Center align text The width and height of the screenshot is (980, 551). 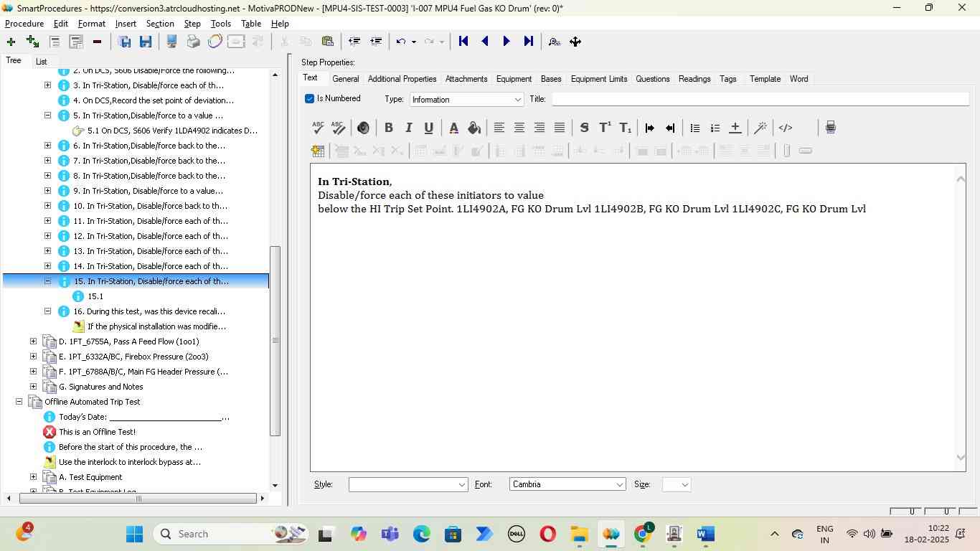pyautogui.click(x=519, y=128)
